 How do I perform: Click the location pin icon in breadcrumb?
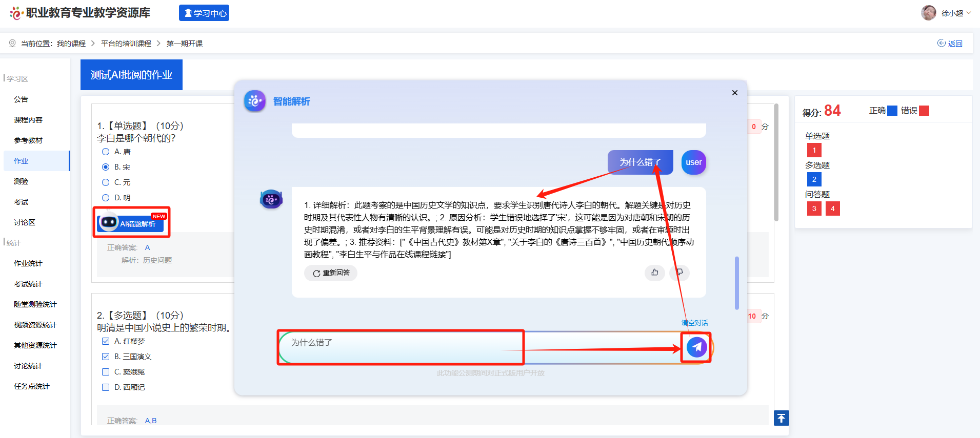pos(13,44)
